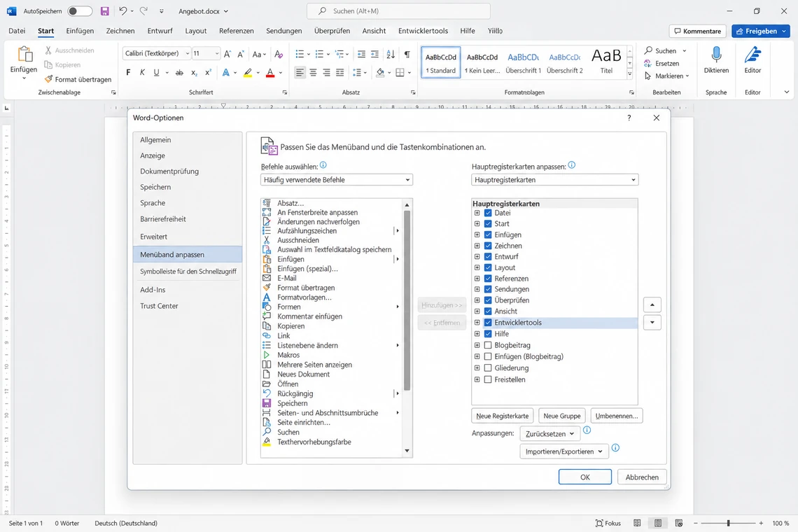Switch to Fokus mode in status bar
798x532 pixels.
click(x=608, y=523)
